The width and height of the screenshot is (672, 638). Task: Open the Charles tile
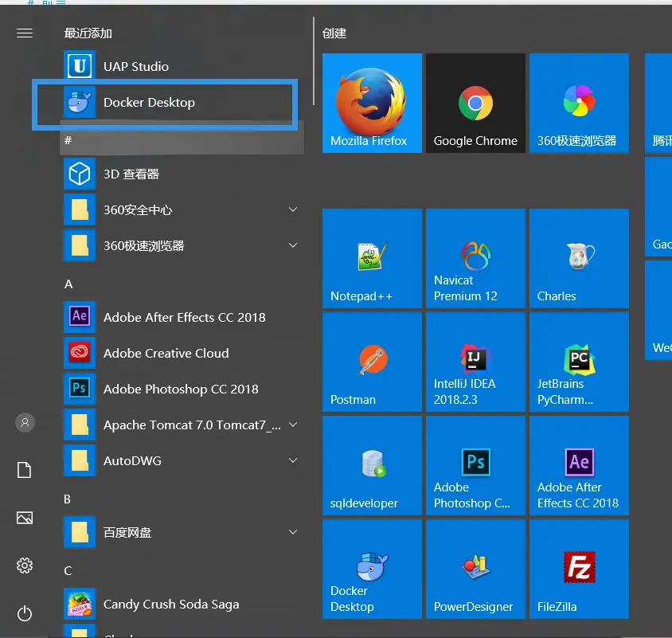tap(579, 259)
